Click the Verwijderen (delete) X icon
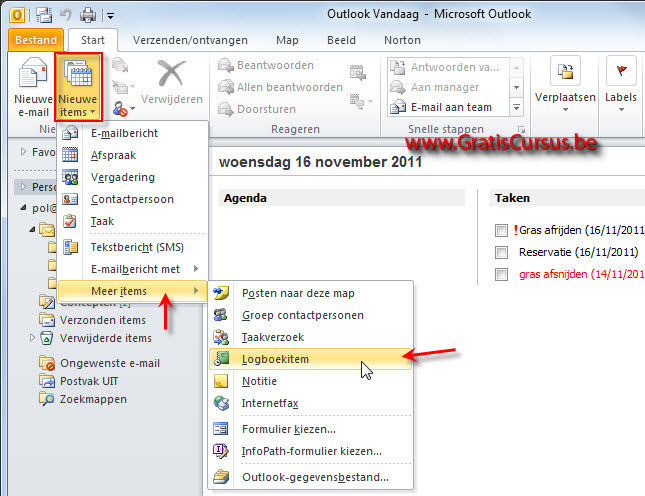The height and width of the screenshot is (496, 645). (x=172, y=73)
